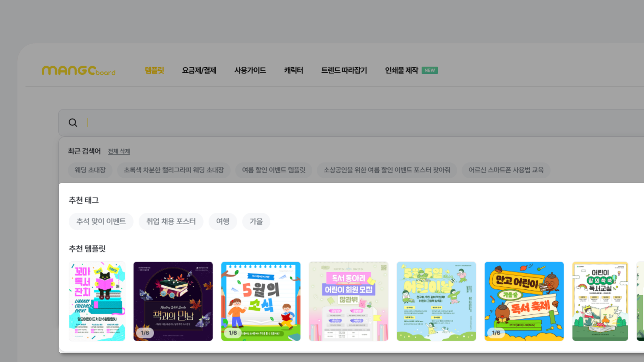644x362 pixels.
Task: Open the 책과의 만남 purple template thumbnail
Action: click(x=173, y=301)
